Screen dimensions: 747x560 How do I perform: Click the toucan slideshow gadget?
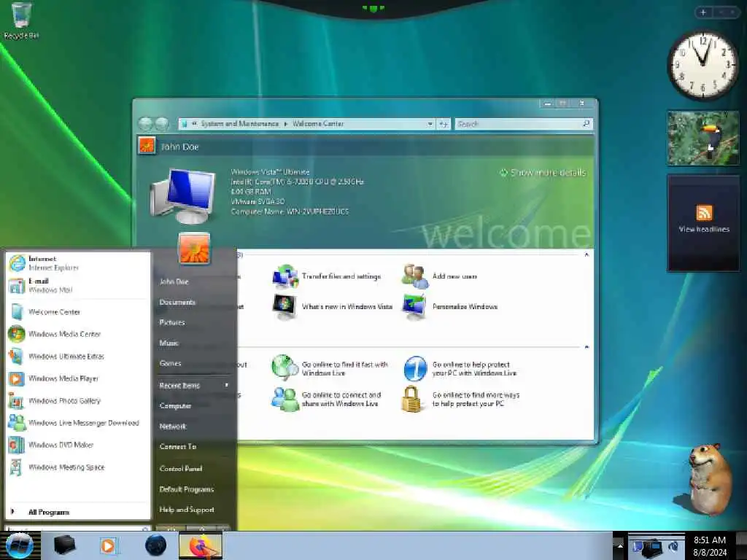(x=703, y=138)
